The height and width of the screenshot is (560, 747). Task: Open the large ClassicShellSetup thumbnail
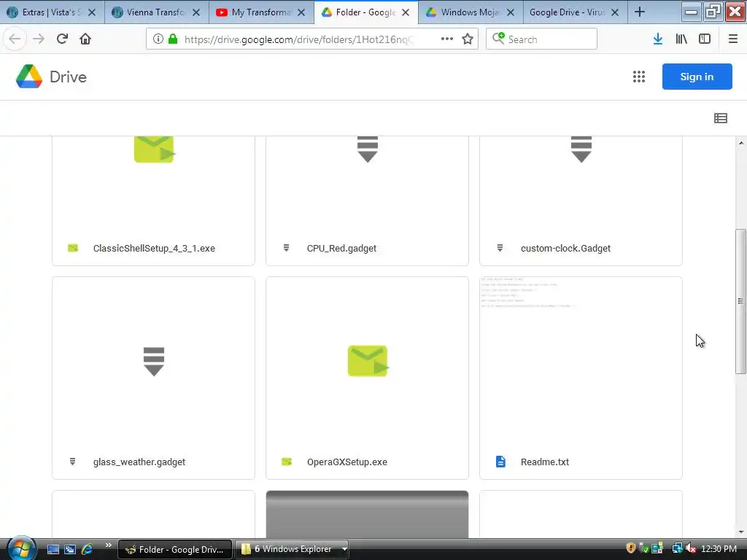[153, 184]
